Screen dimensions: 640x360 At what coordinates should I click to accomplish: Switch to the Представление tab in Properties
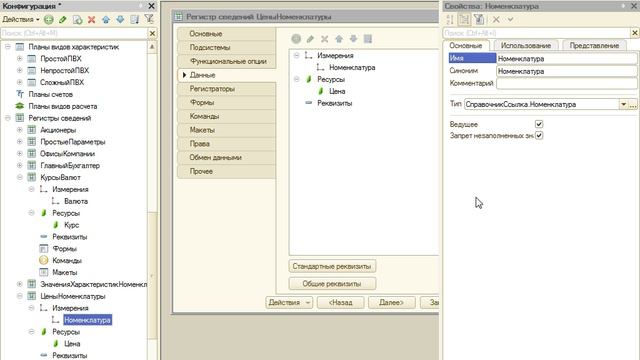coord(594,46)
